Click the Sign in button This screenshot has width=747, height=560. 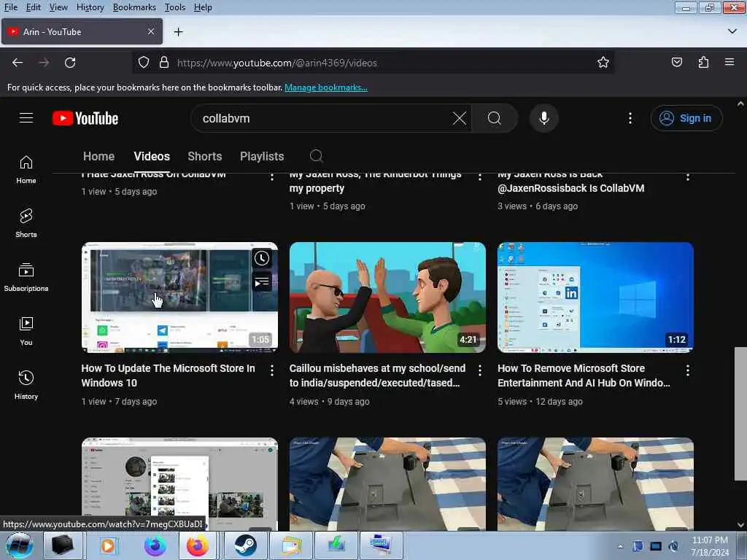pos(686,118)
